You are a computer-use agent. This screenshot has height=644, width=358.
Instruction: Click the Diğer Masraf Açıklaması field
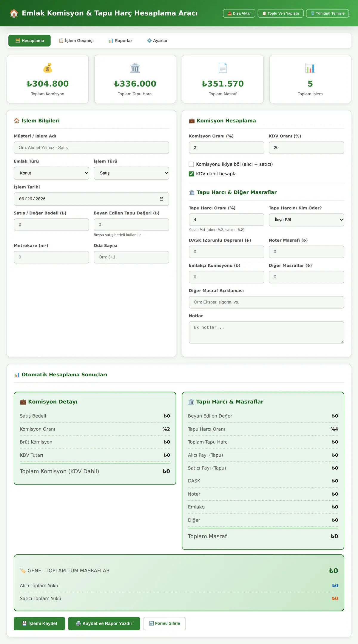coord(266,302)
